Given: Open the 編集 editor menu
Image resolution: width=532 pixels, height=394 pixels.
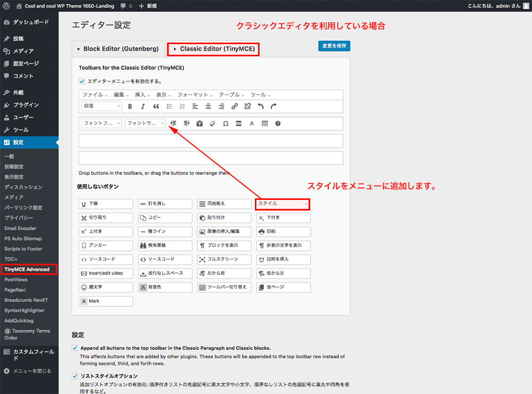Looking at the screenshot, I should click(121, 95).
